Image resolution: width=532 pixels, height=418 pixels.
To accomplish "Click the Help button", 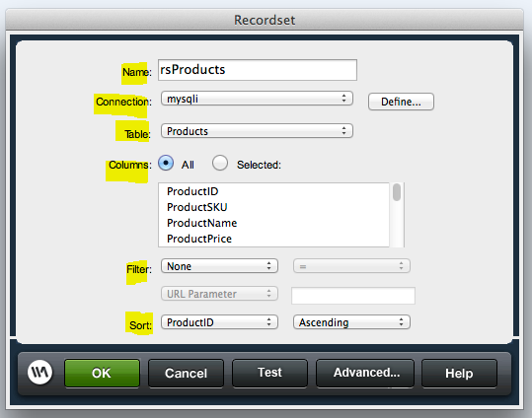I will [x=459, y=374].
